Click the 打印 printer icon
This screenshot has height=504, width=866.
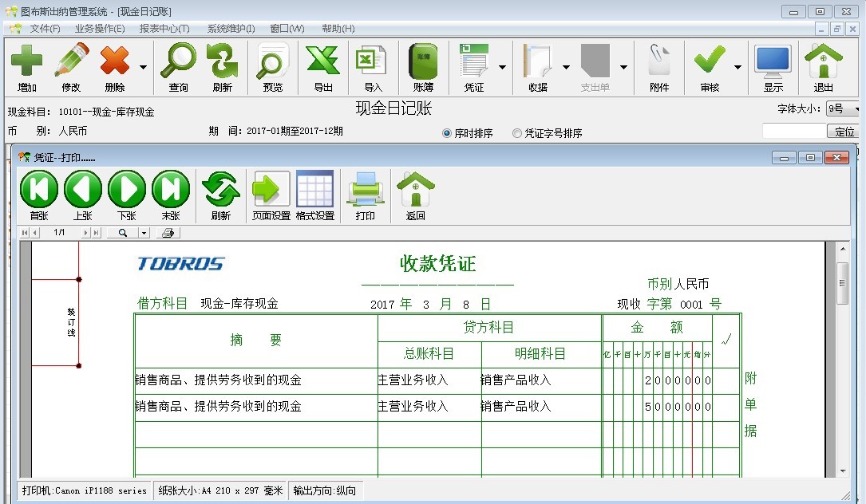click(x=365, y=189)
